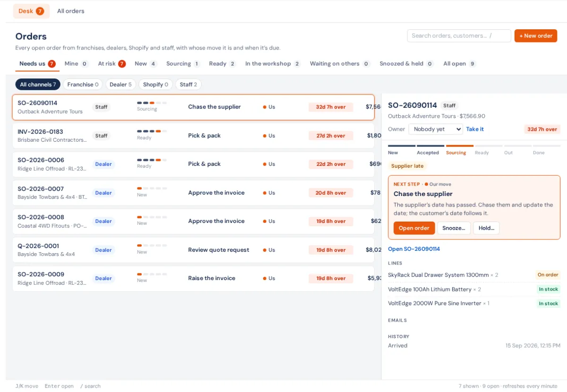Click the Sourcing stage in detail stepper
This screenshot has width=567, height=392.
(459, 149)
